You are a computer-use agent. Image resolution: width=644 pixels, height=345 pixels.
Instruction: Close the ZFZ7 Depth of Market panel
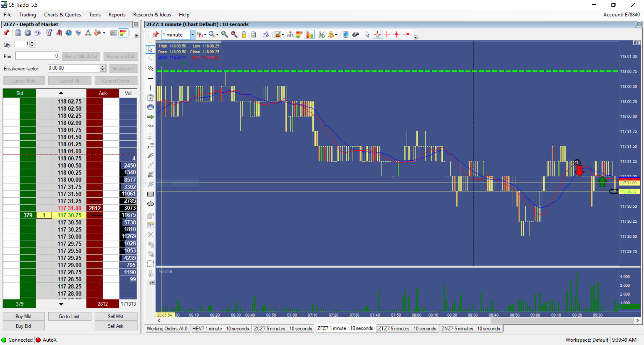(136, 24)
